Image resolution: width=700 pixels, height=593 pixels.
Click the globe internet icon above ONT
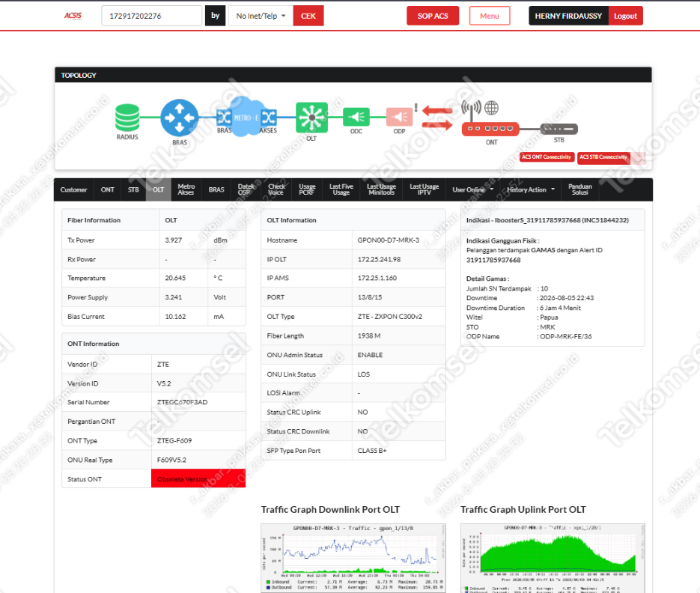(x=492, y=108)
